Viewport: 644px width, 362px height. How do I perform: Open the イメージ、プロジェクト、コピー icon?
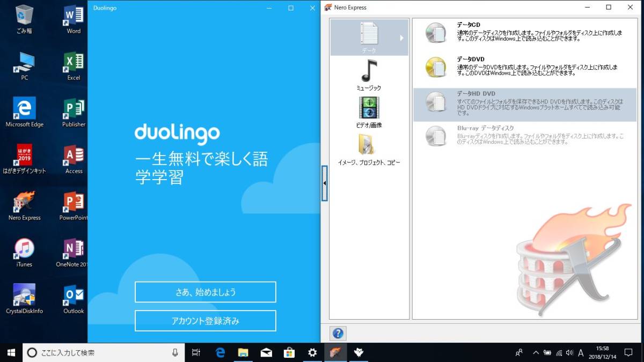point(368,146)
